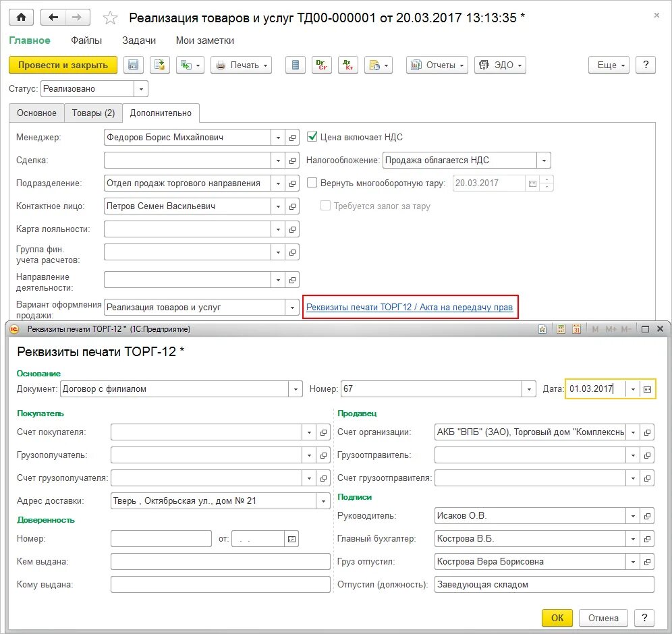The width and height of the screenshot is (672, 634).
Task: Expand the Статус dropdown
Action: click(141, 89)
